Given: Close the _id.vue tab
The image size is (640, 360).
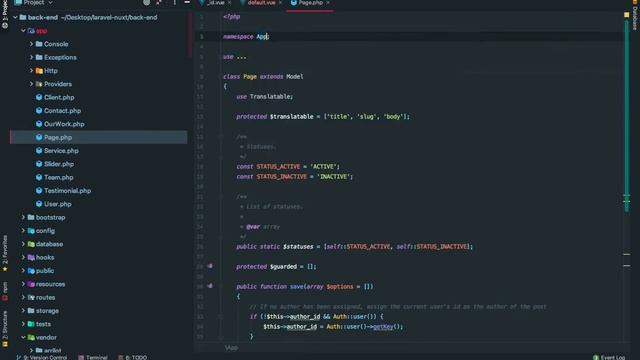Looking at the screenshot, I should pyautogui.click(x=229, y=2).
